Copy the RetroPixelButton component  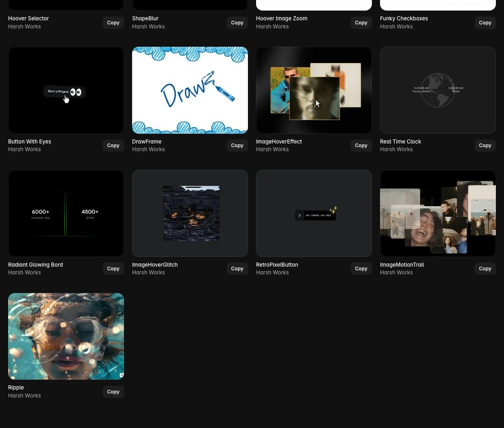361,269
